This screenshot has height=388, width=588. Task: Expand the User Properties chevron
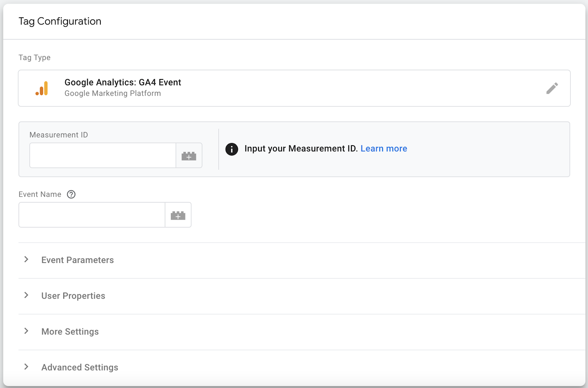tap(26, 295)
